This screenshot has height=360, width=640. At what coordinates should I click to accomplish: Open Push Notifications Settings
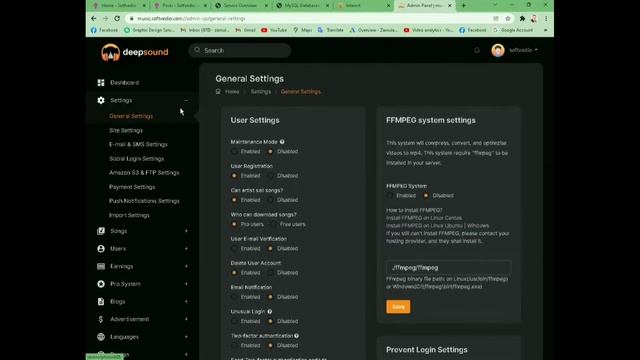(x=144, y=201)
